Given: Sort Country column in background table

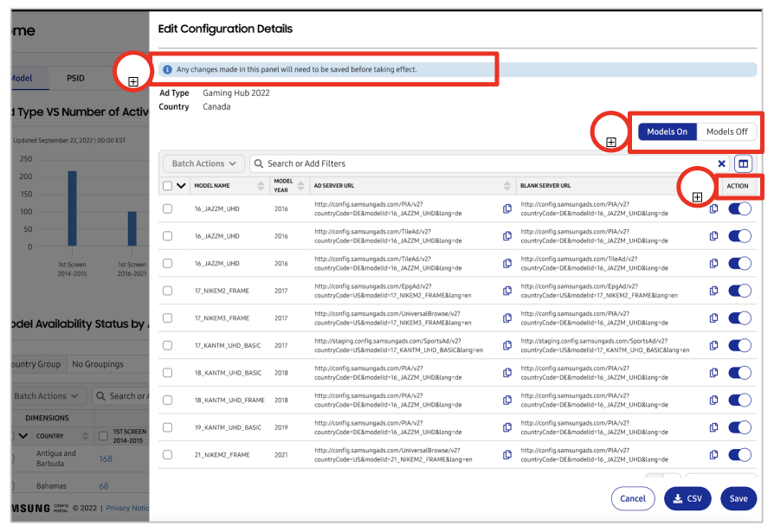Looking at the screenshot, I should tap(85, 436).
